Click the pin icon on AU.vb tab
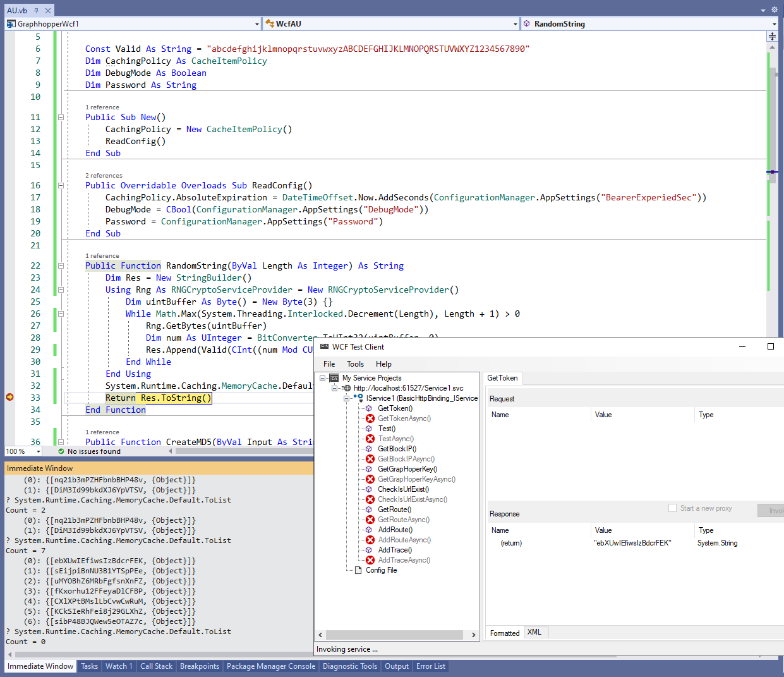784x677 pixels. point(37,10)
